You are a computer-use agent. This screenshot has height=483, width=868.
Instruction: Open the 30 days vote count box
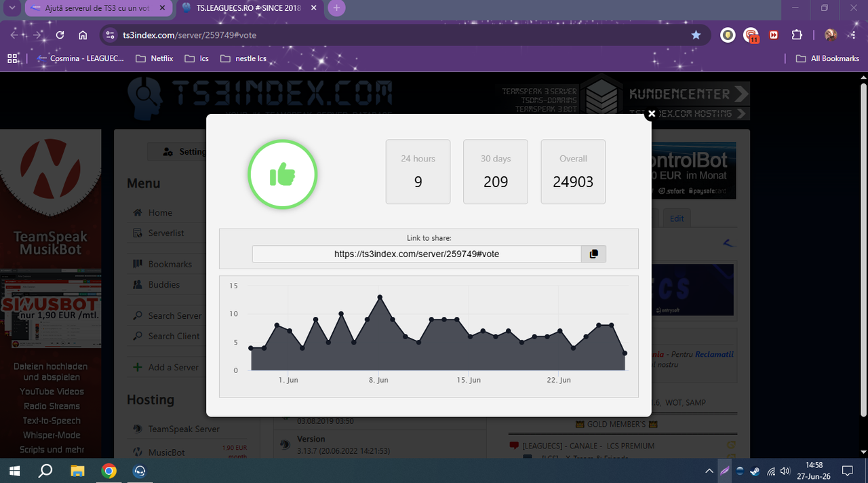tap(496, 172)
